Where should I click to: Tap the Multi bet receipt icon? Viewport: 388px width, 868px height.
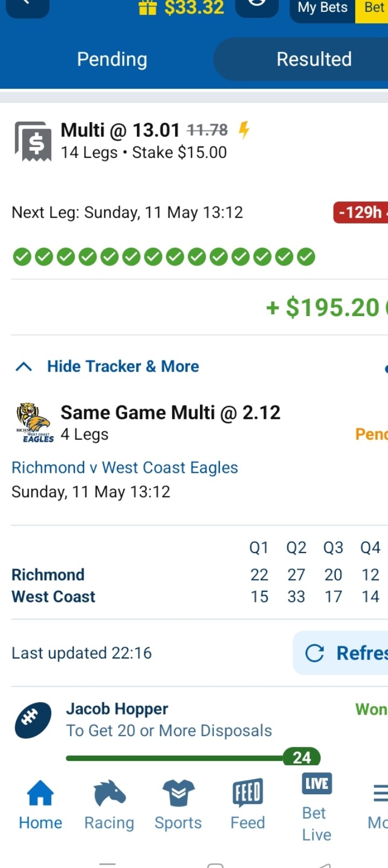[x=33, y=142]
